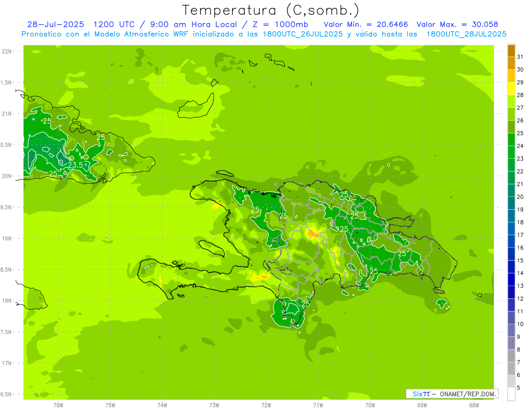
Task: Click the 23.5 contour label over Cuba
Action: [x=75, y=165]
